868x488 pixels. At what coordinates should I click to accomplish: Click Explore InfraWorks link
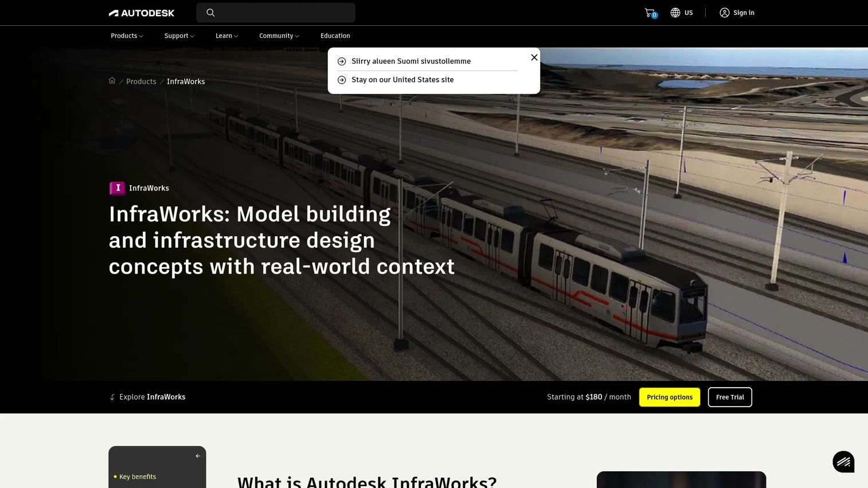(153, 397)
